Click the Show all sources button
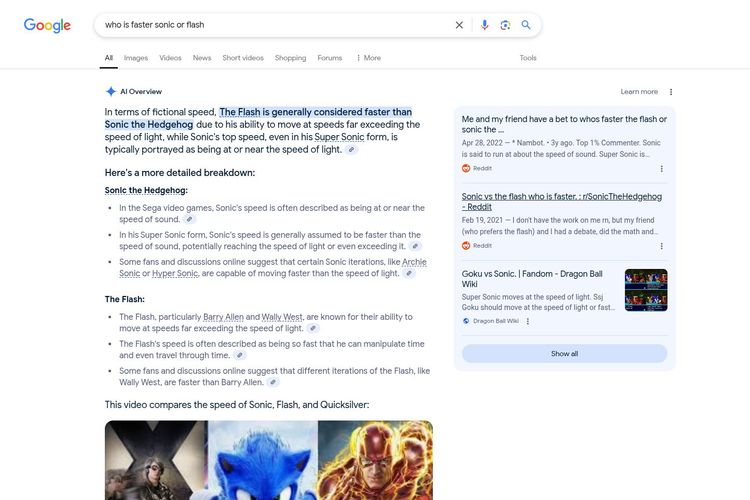This screenshot has height=500, width=750. tap(564, 354)
